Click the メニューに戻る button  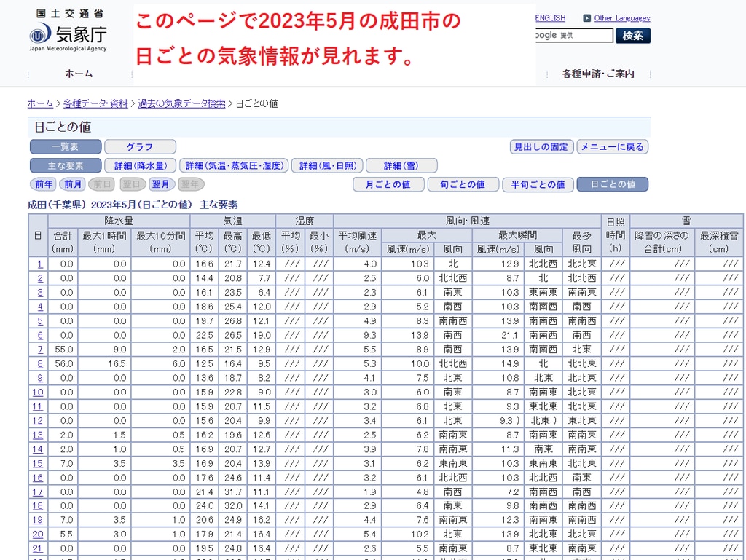tap(612, 147)
